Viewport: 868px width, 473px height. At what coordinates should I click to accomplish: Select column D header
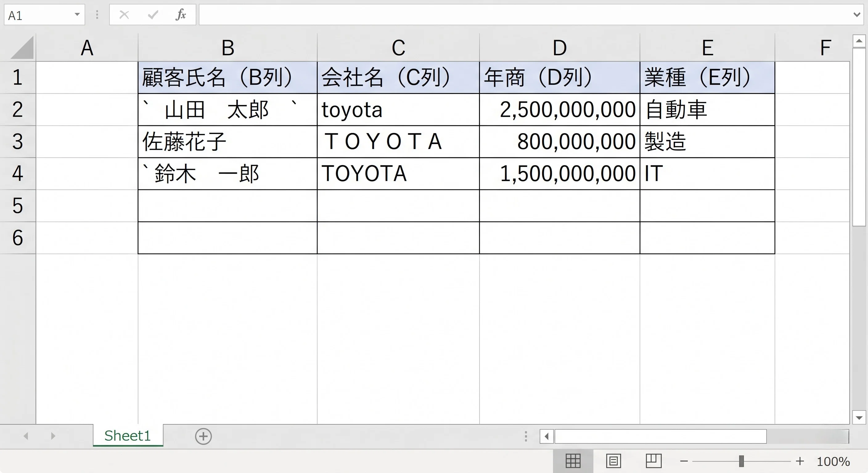pos(560,47)
